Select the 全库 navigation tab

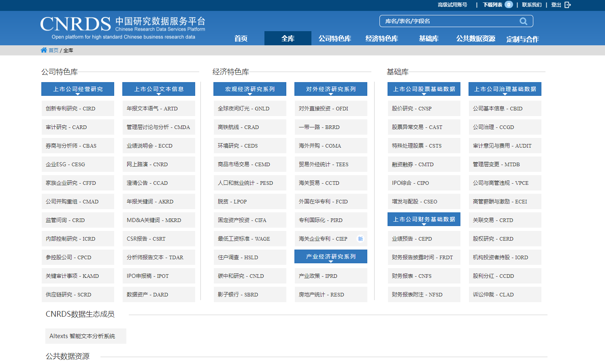[288, 38]
